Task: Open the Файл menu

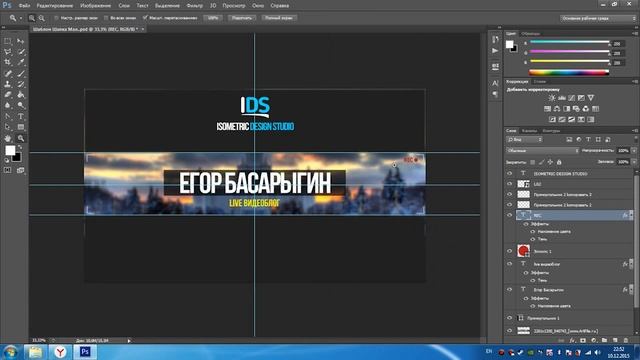Action: [x=24, y=6]
